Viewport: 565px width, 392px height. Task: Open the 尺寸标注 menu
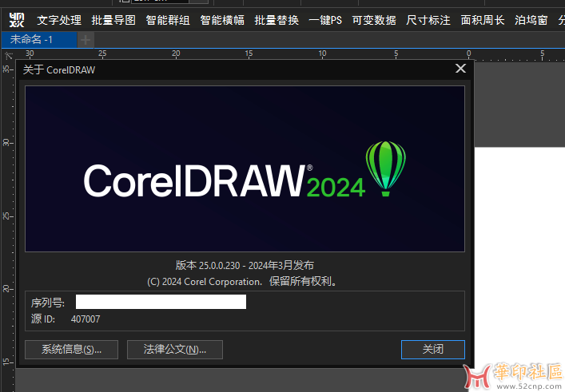pos(428,20)
